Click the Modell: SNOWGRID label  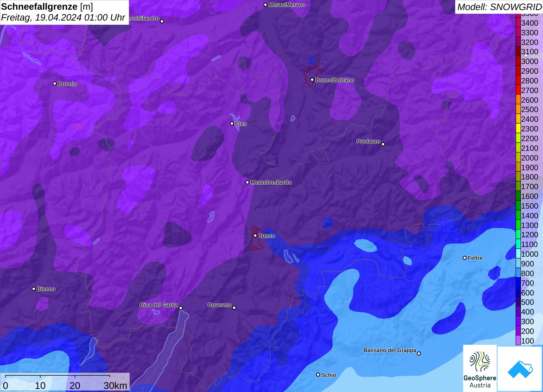(x=500, y=7)
